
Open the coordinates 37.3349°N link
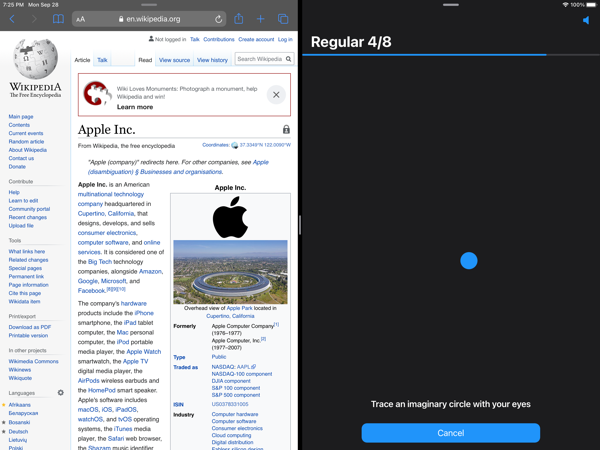265,145
